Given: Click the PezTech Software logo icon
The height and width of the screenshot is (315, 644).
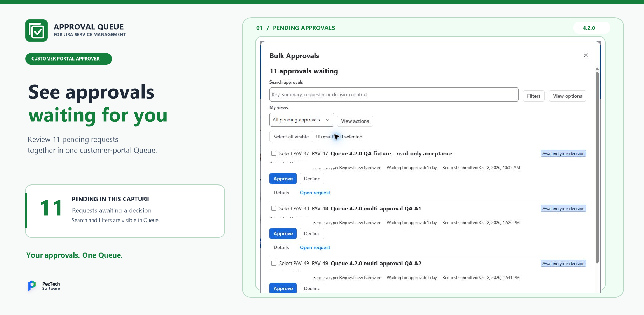Looking at the screenshot, I should click(32, 286).
